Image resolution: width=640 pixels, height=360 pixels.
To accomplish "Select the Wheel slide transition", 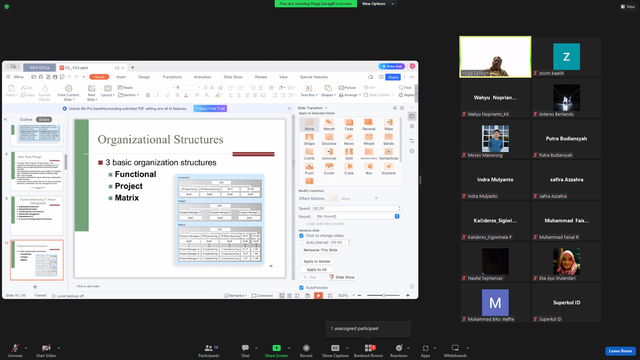I will pos(369,139).
